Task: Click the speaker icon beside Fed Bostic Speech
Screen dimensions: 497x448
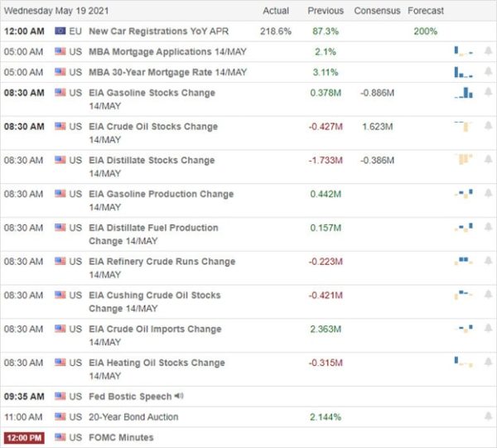Action: 180,397
